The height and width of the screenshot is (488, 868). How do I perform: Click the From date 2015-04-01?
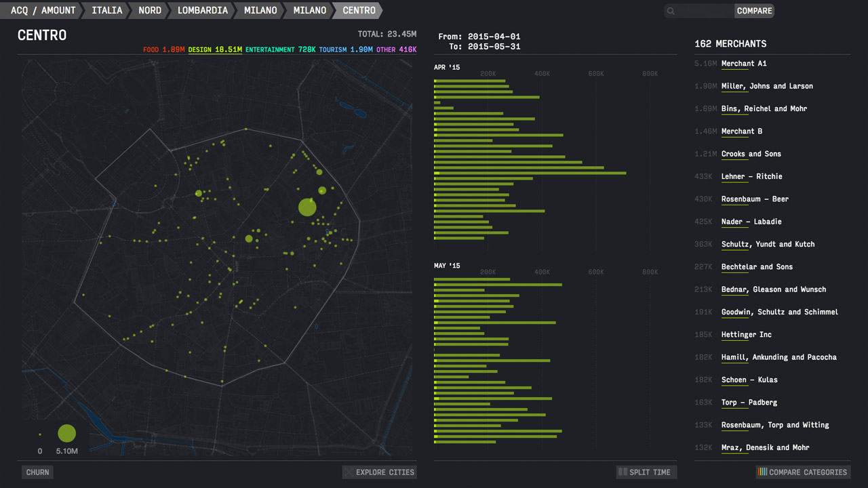point(494,37)
